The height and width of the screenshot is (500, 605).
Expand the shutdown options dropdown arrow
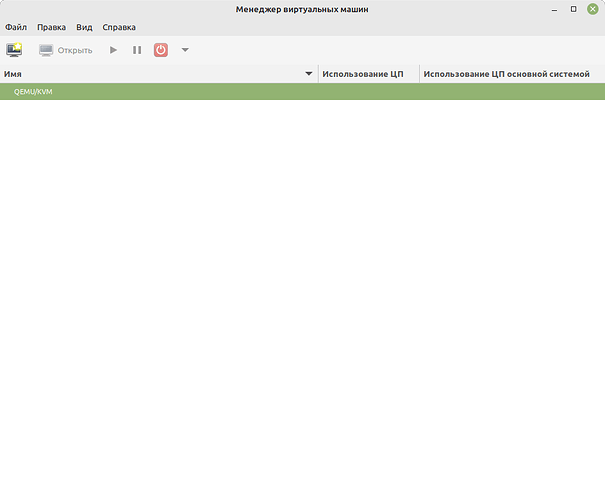(x=185, y=50)
